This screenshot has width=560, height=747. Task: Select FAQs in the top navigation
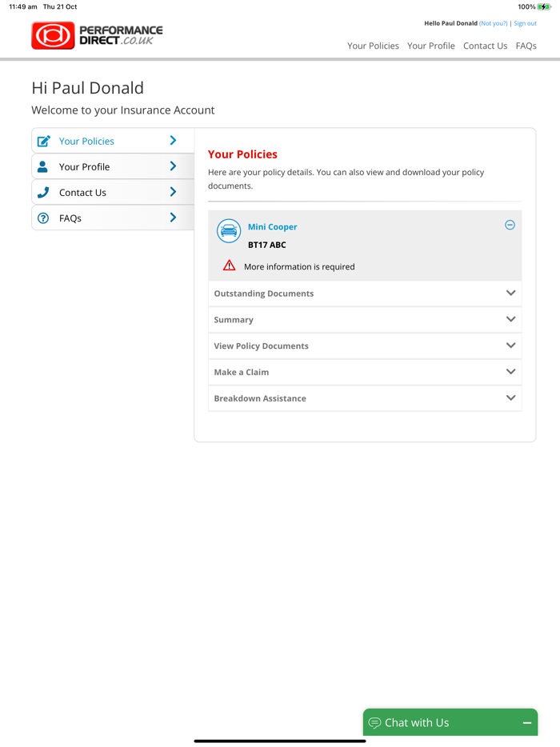click(526, 46)
